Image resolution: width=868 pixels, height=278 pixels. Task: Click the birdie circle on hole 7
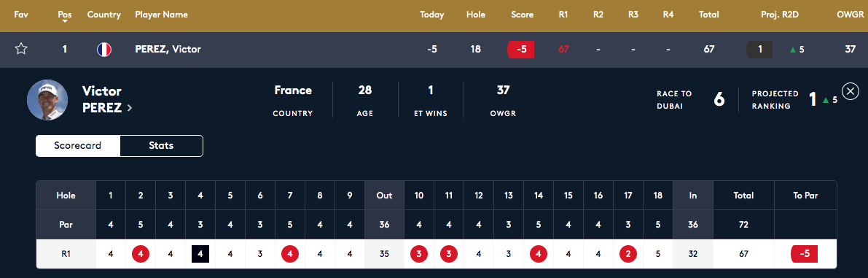(290, 254)
